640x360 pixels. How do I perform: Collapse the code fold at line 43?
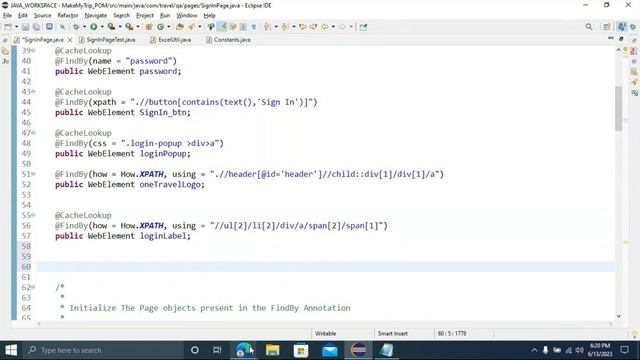[33, 92]
